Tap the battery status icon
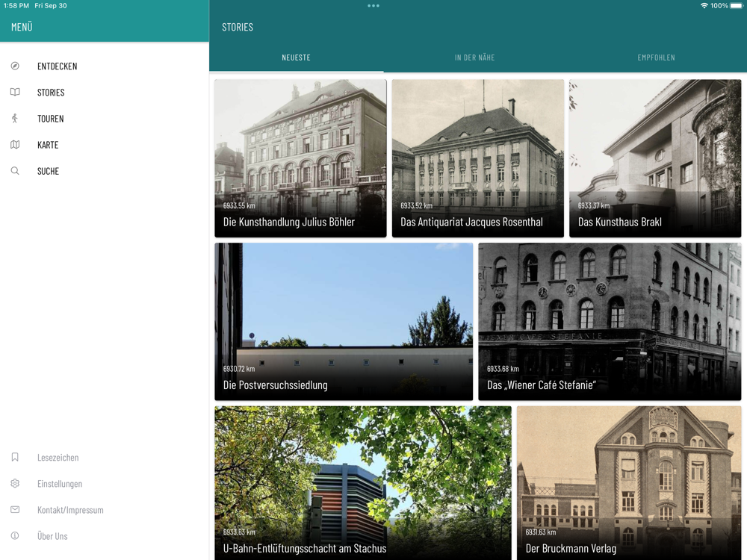 coord(737,6)
